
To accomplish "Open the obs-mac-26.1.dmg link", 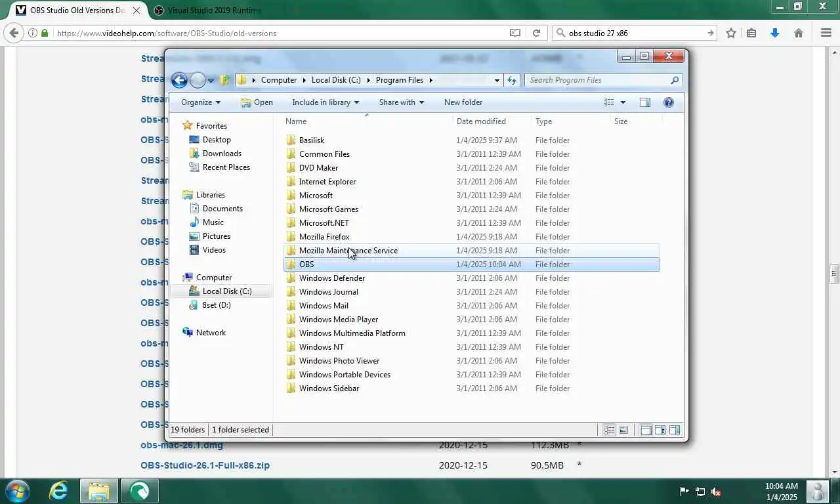I will pos(182,445).
